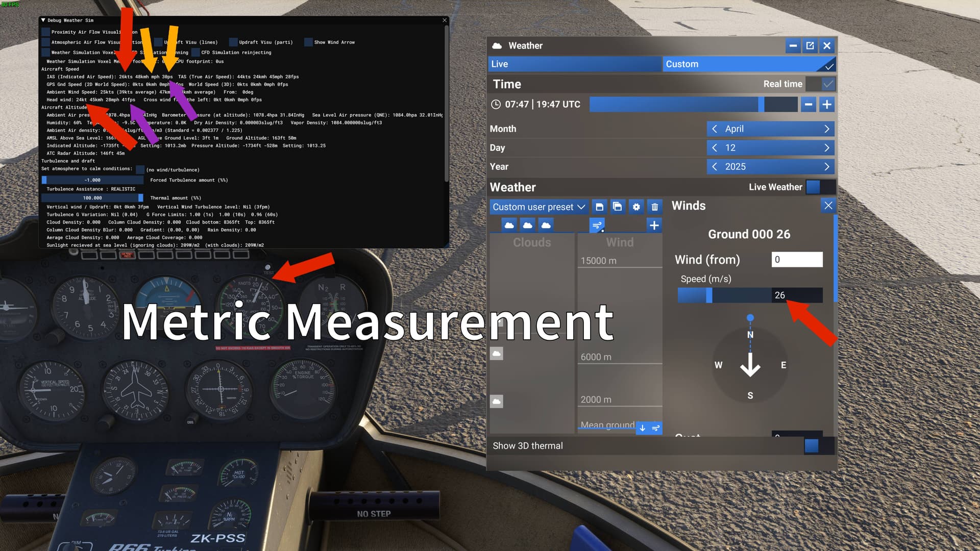The height and width of the screenshot is (551, 980).
Task: Click the wind icon on the Mean ground row
Action: 655,428
